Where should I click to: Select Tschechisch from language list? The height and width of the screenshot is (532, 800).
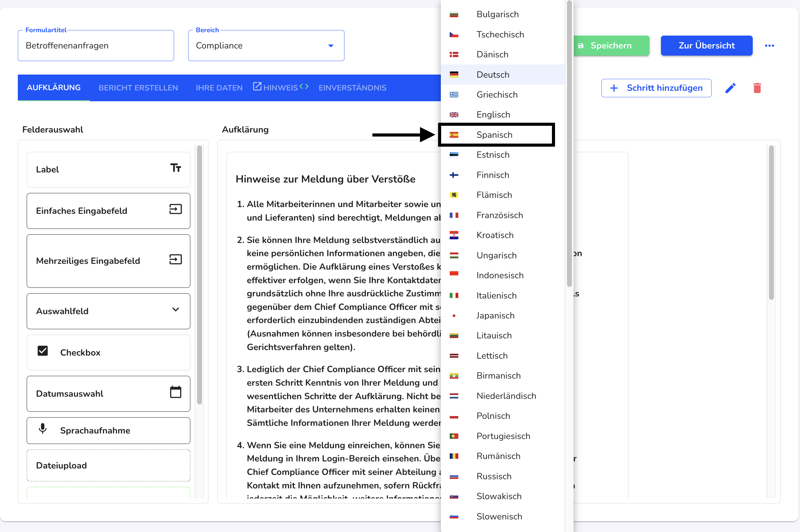tap(502, 34)
